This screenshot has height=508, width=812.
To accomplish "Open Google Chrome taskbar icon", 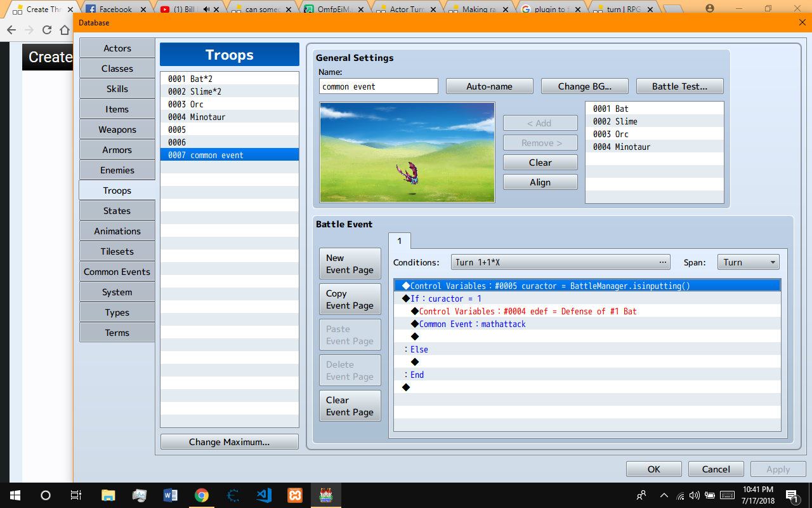I will tap(201, 495).
